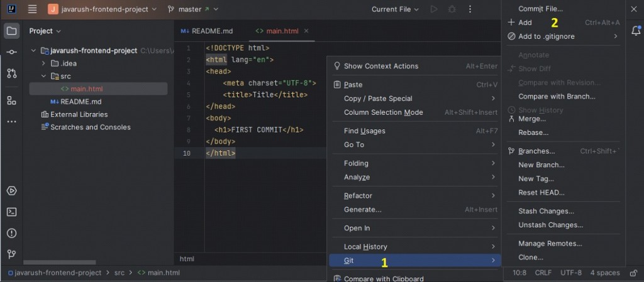644x282 pixels.
Task: Open the Git submenu entry
Action: pyautogui.click(x=415, y=260)
